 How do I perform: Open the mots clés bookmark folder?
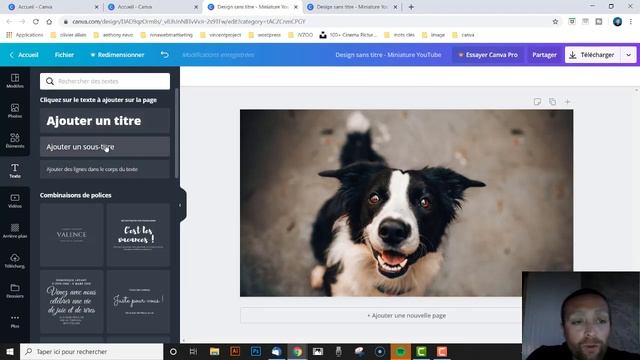click(x=400, y=35)
